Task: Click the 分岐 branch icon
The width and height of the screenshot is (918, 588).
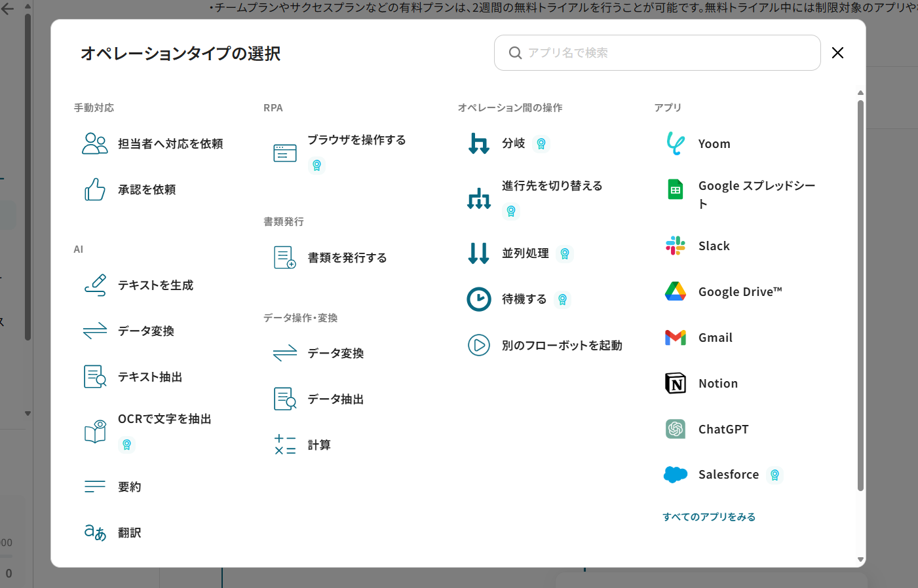Action: (x=479, y=143)
